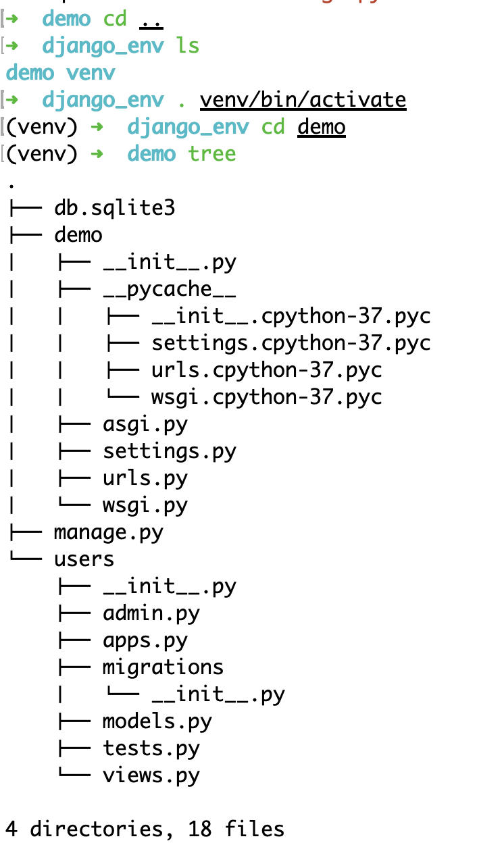Screen dimensions: 504x843
Task: Select wsgi.cpython-37.pyc file entry
Action: [x=267, y=397]
